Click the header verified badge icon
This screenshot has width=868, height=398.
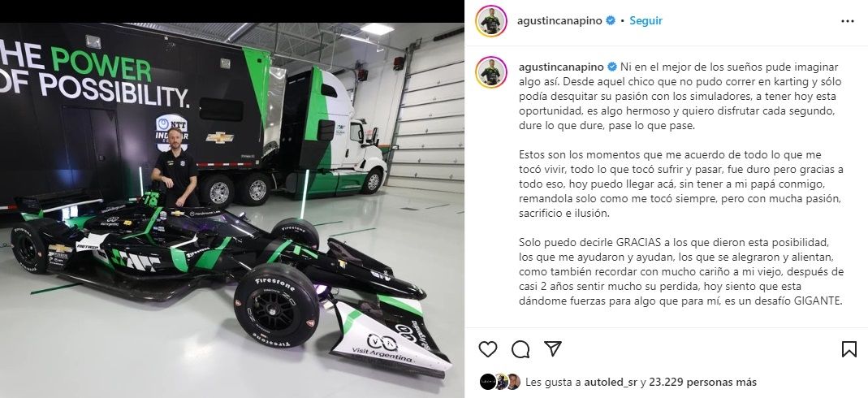(x=611, y=20)
